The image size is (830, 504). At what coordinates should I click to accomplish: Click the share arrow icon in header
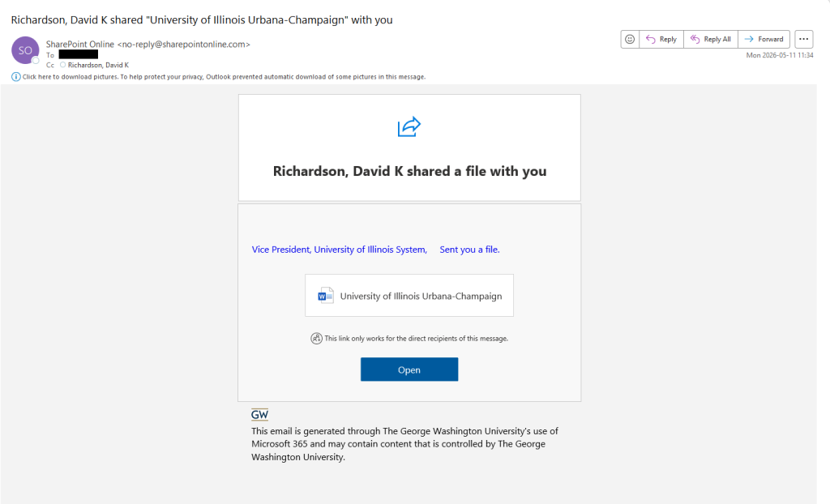coord(409,126)
